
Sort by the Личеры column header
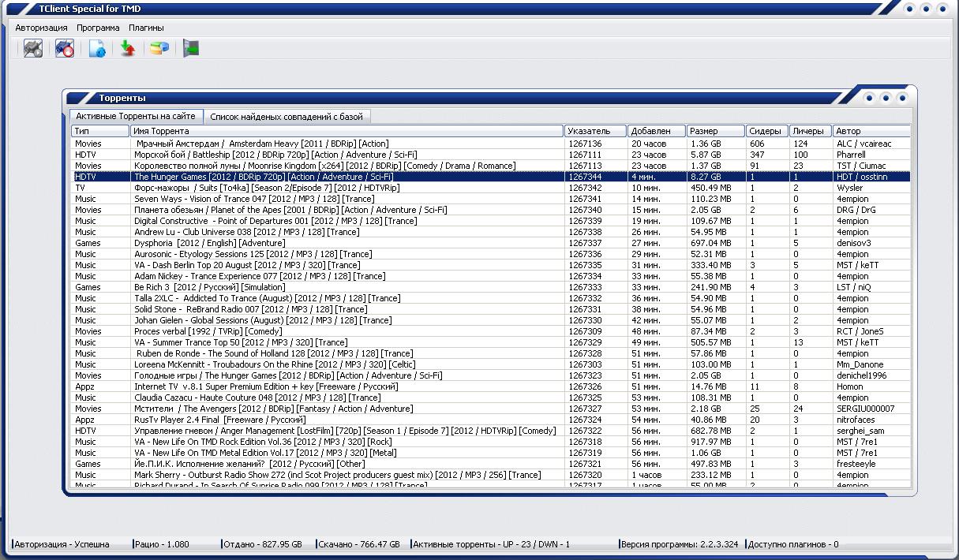[x=811, y=131]
